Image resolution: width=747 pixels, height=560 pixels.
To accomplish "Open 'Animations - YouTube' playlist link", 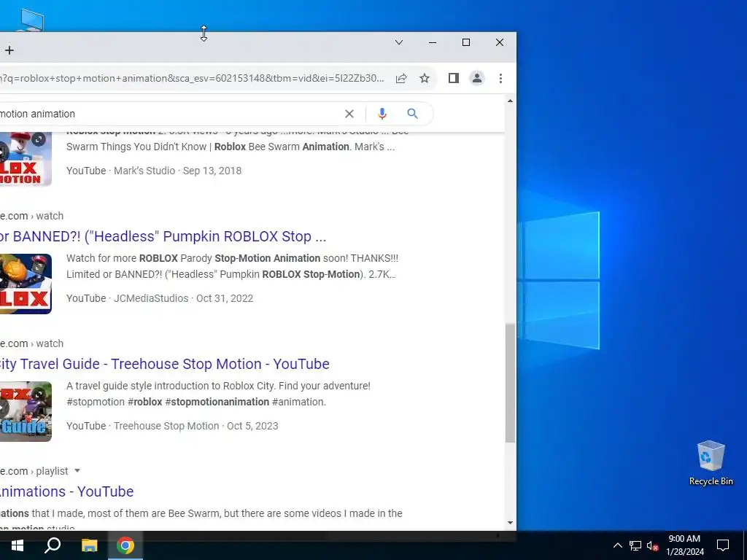I will 66,491.
